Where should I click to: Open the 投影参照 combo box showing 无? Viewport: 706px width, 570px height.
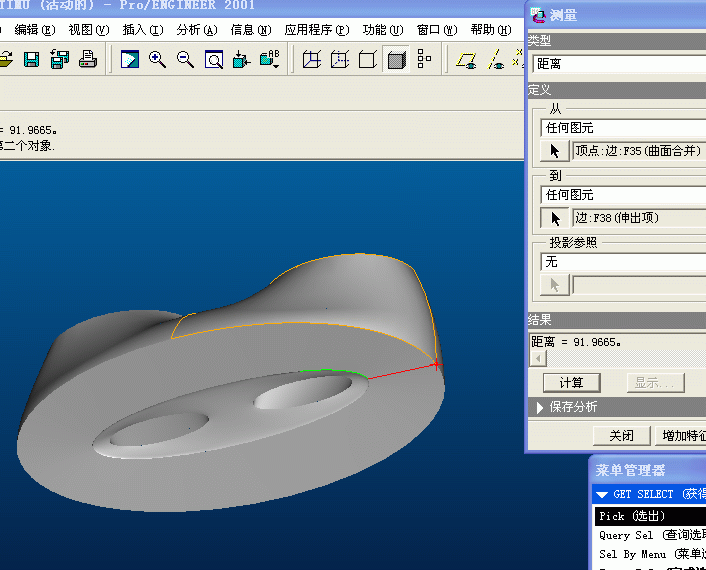pos(623,262)
